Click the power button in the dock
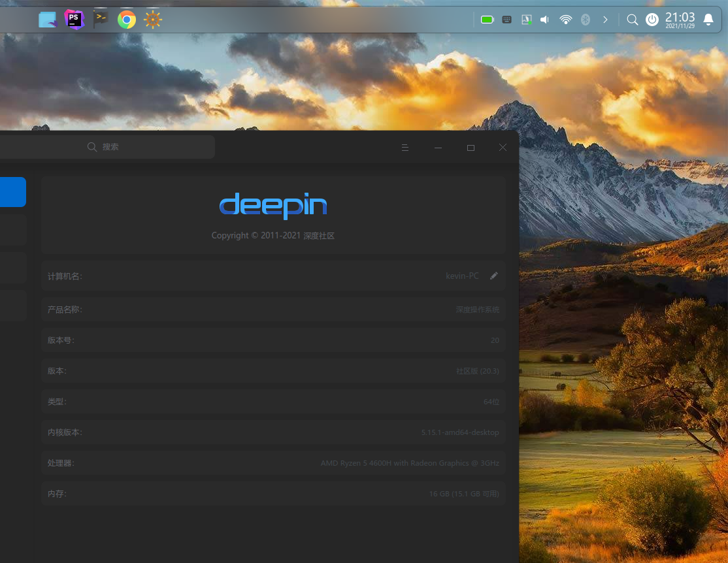 (652, 20)
